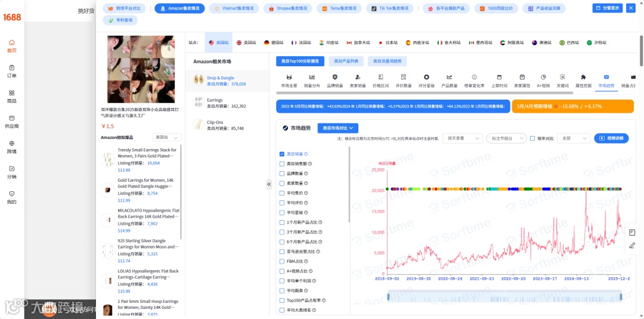Open 按天查看 dropdown
Viewport: 644px width, 319px height.
[x=463, y=138]
